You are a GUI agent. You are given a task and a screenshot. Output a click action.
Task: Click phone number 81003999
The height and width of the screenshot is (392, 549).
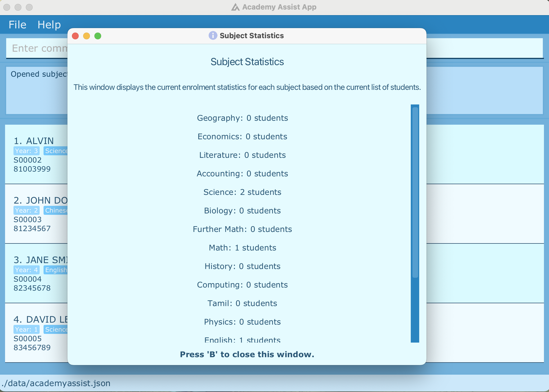pyautogui.click(x=32, y=169)
